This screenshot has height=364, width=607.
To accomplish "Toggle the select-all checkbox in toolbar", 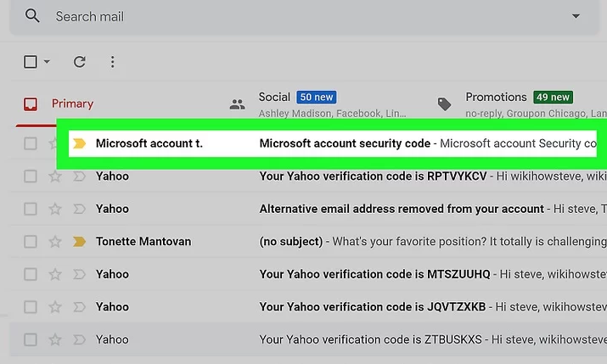I will click(31, 61).
